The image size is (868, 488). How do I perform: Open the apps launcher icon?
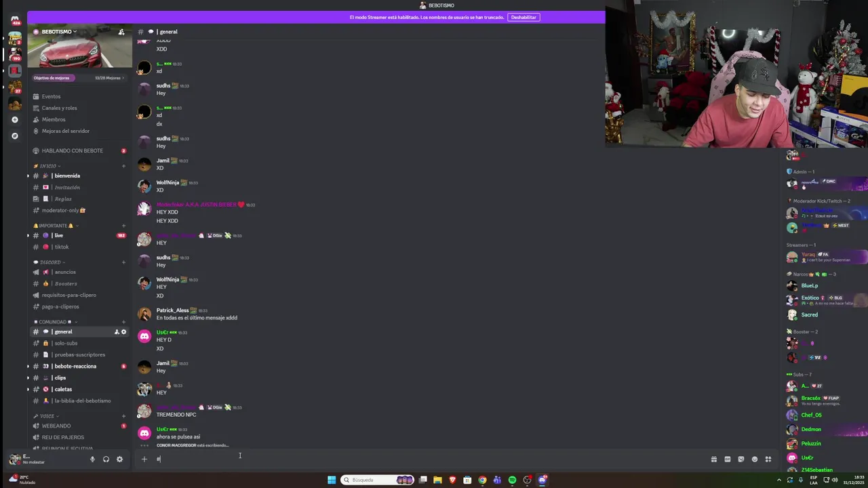[768, 459]
